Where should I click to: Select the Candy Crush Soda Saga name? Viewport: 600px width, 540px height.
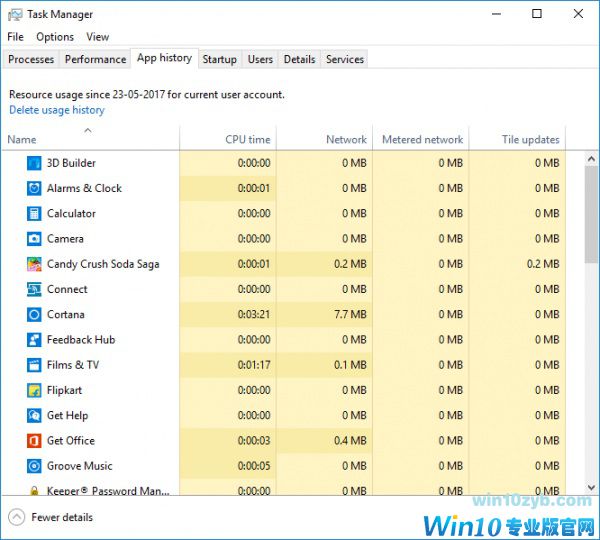[103, 264]
